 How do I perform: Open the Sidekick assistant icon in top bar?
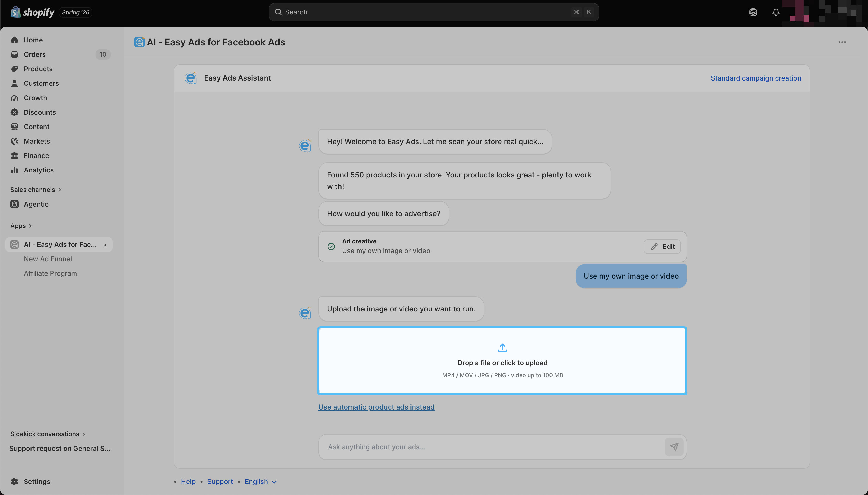(x=753, y=12)
